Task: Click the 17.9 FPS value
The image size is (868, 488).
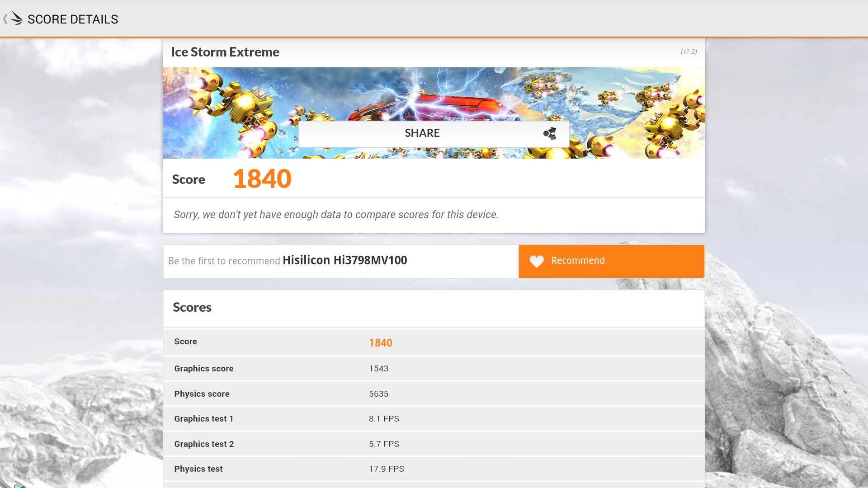Action: (387, 469)
